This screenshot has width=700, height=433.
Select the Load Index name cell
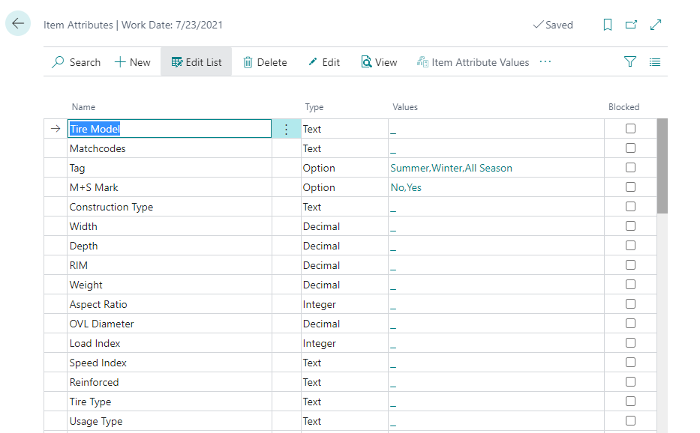170,343
